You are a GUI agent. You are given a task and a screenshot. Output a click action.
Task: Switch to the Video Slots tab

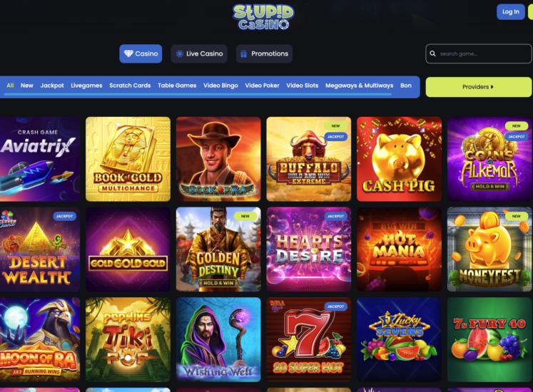click(x=303, y=86)
